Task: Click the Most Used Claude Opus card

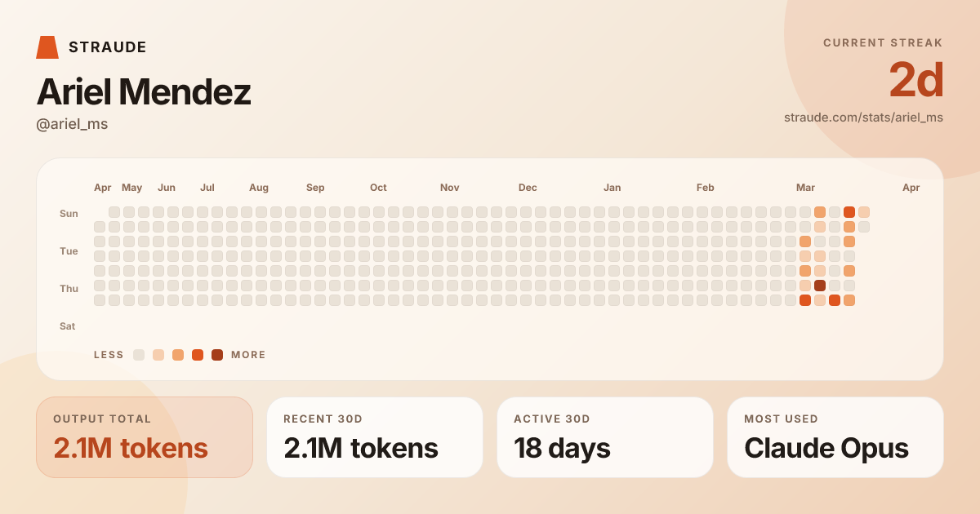Action: point(835,437)
